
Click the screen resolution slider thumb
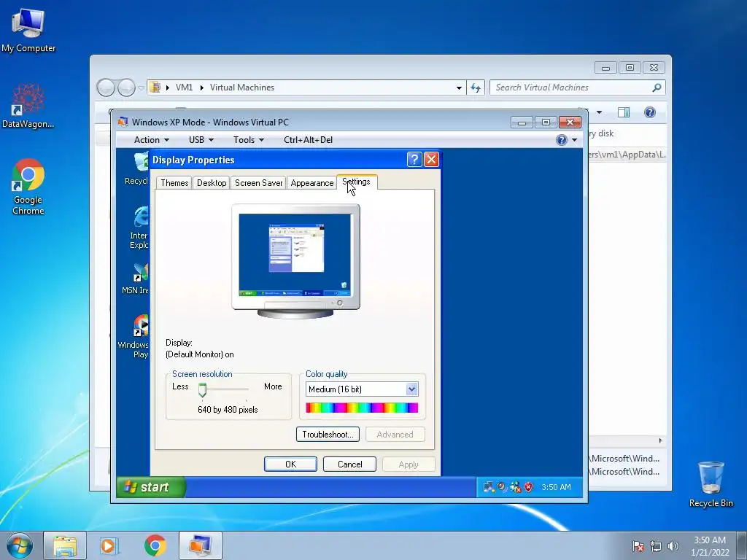(x=203, y=390)
